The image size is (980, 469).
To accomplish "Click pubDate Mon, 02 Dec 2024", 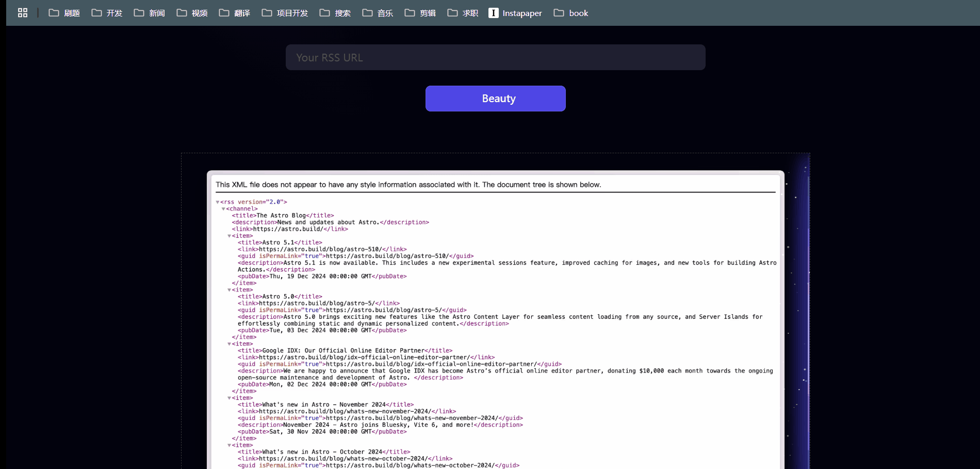I will 320,384.
